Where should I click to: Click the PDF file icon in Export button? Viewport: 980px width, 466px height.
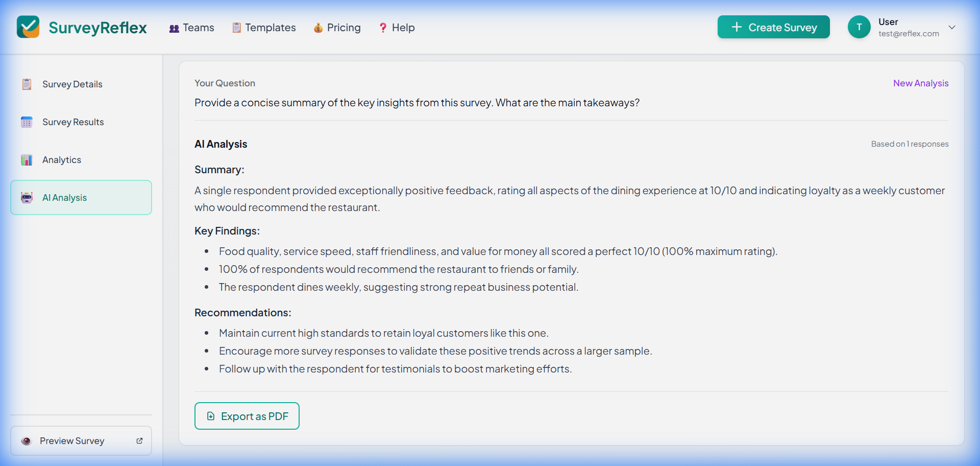(211, 416)
